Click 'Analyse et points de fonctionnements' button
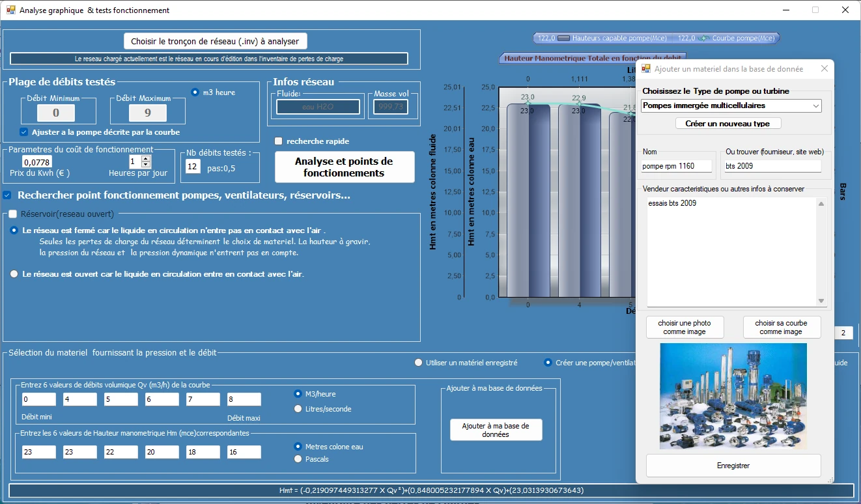This screenshot has height=504, width=861. [345, 167]
